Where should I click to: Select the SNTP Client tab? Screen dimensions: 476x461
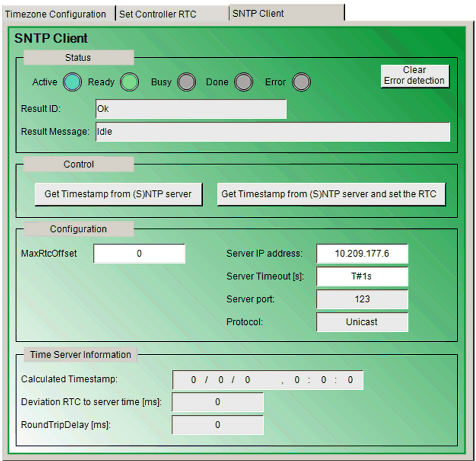(287, 13)
